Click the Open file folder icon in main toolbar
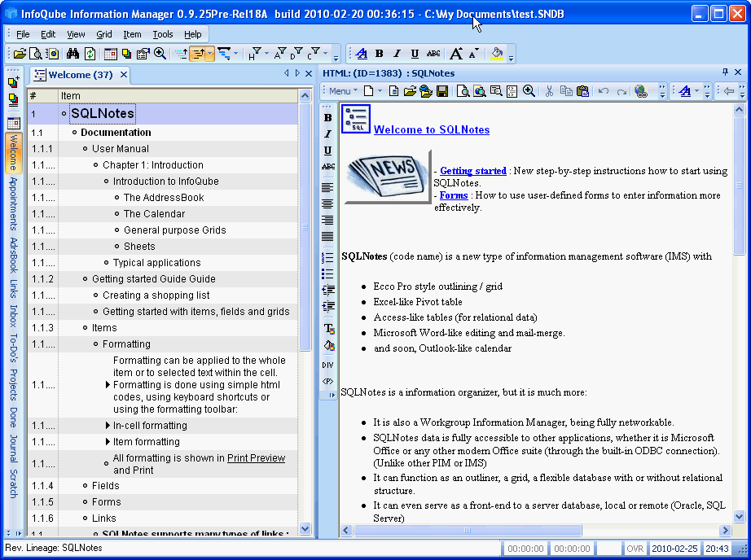This screenshot has width=751, height=560. [20, 54]
